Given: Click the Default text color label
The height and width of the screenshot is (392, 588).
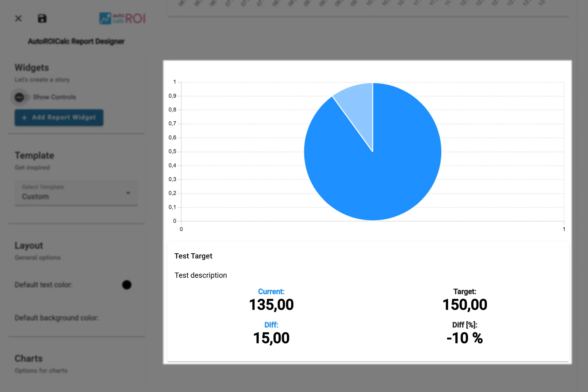Looking at the screenshot, I should [x=43, y=285].
